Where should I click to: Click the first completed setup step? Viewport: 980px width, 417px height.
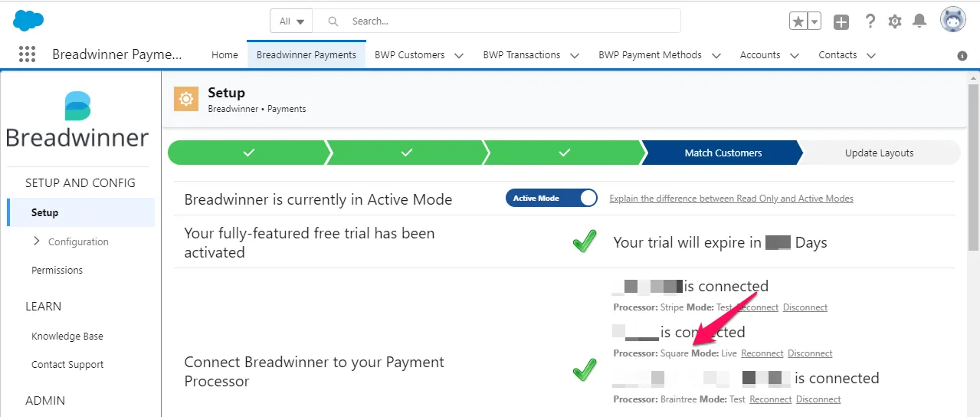(x=248, y=153)
